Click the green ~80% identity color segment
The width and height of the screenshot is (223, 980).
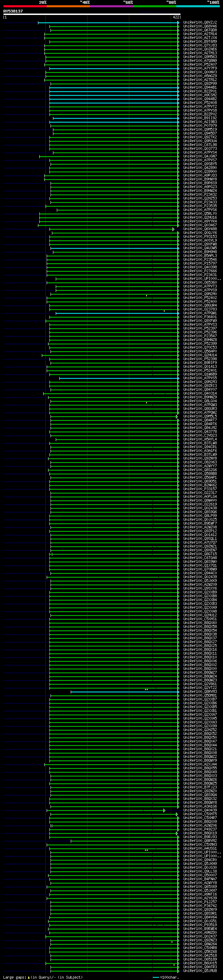click(x=155, y=6)
